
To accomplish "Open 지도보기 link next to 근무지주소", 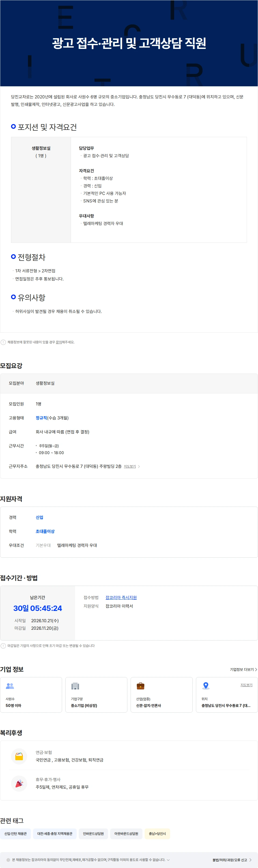I will coord(130,466).
